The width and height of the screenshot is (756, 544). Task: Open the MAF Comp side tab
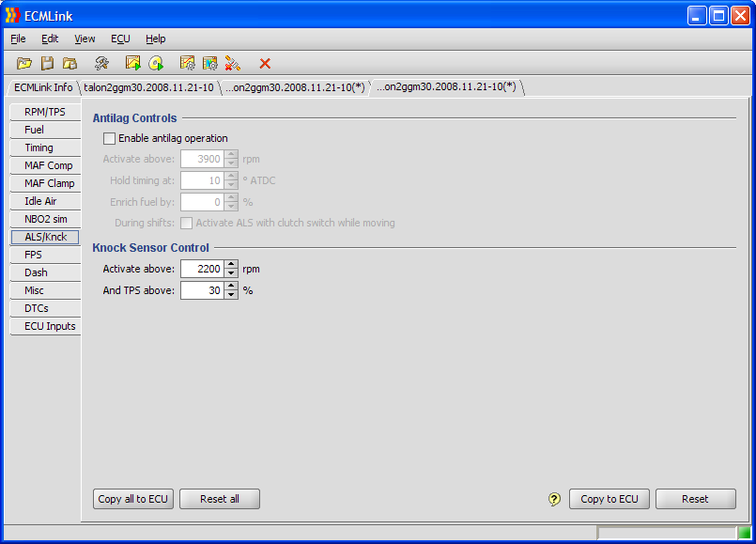pos(48,165)
